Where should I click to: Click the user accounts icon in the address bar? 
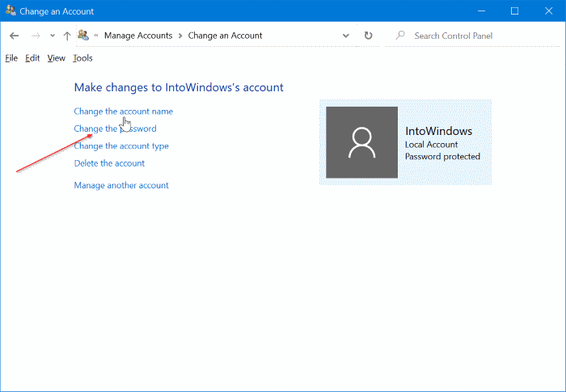click(x=83, y=35)
